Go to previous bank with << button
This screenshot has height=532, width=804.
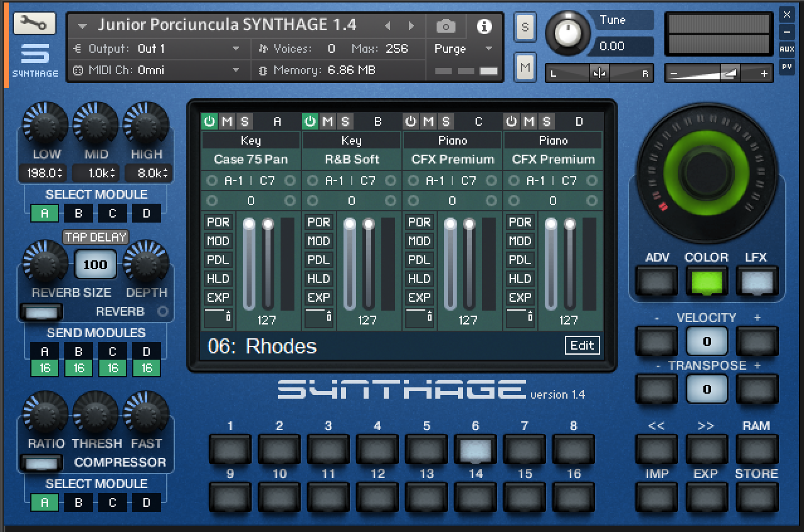point(657,449)
